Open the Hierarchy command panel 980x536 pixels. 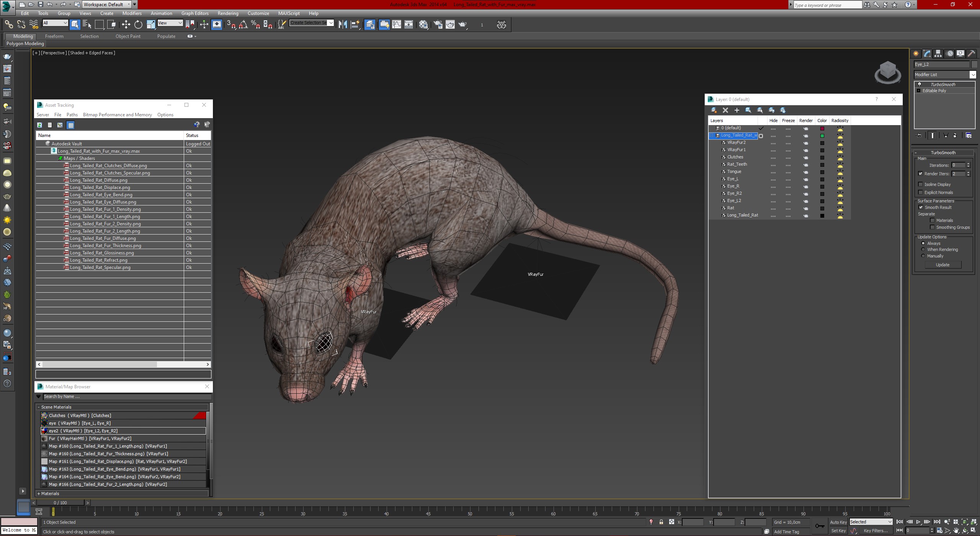pos(938,54)
